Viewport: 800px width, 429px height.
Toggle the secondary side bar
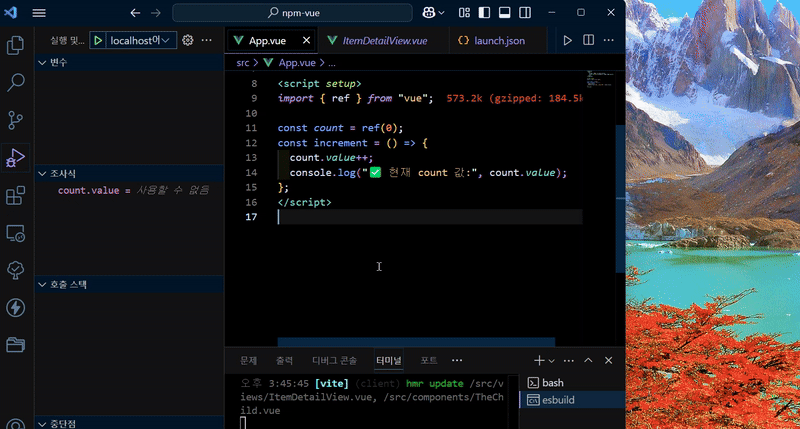tap(525, 13)
